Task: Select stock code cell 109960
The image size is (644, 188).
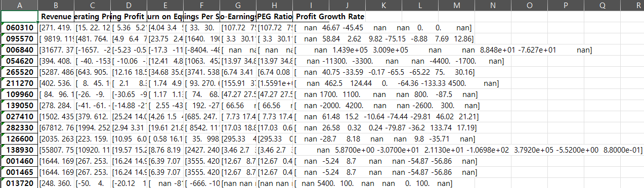Action: [x=19, y=94]
